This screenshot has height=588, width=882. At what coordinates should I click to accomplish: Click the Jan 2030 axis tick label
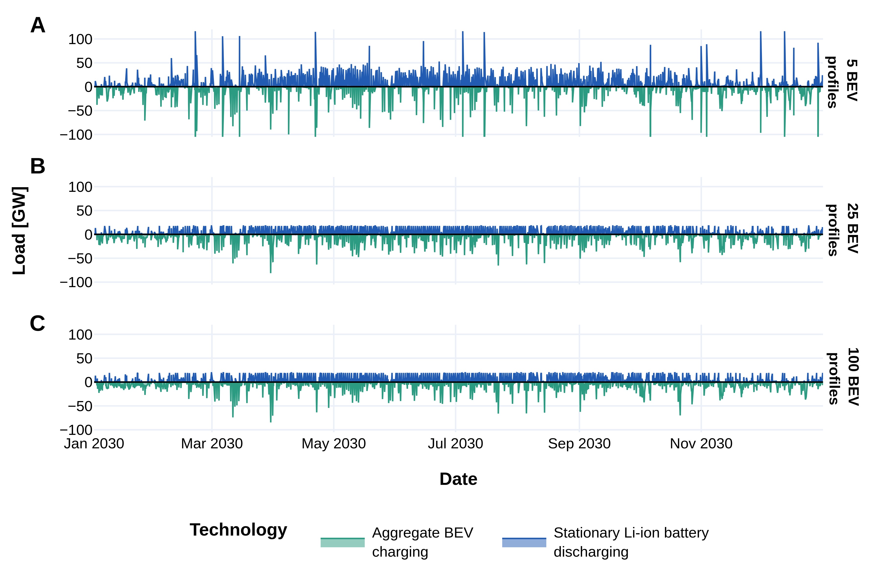point(94,444)
